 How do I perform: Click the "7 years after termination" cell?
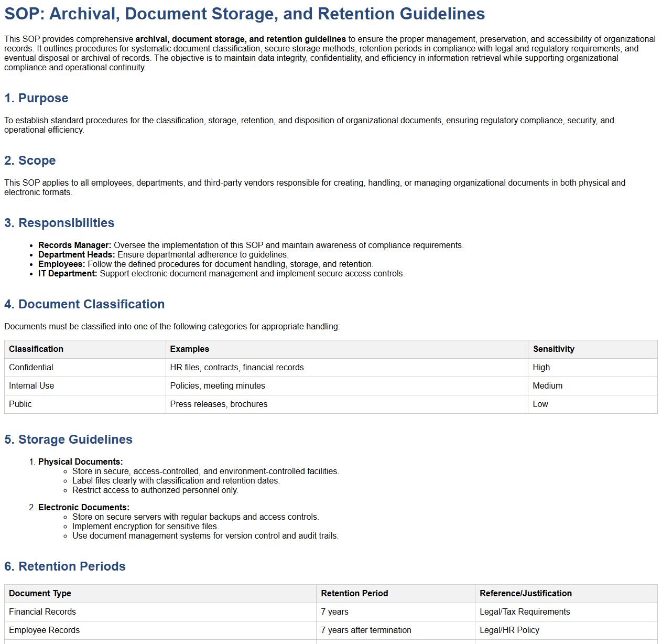tap(366, 630)
